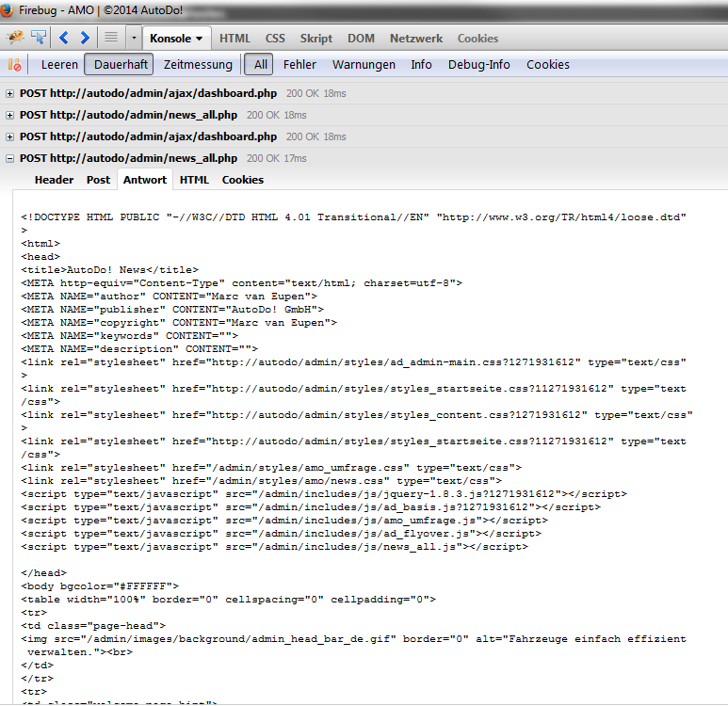Click the break on errors icon
The width and height of the screenshot is (728, 706).
pos(14,65)
